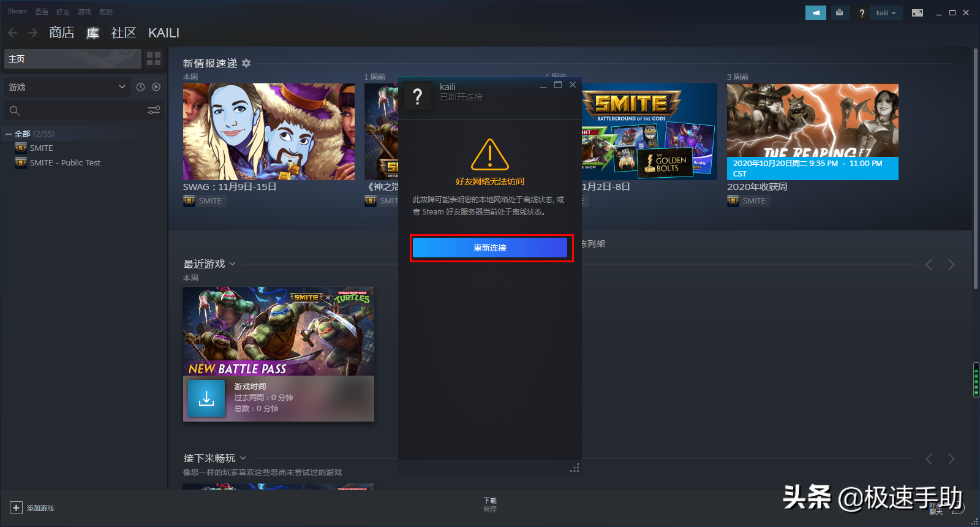Click the SMITE icon beside SMITE entry
Image resolution: width=980 pixels, height=527 pixels.
point(21,148)
